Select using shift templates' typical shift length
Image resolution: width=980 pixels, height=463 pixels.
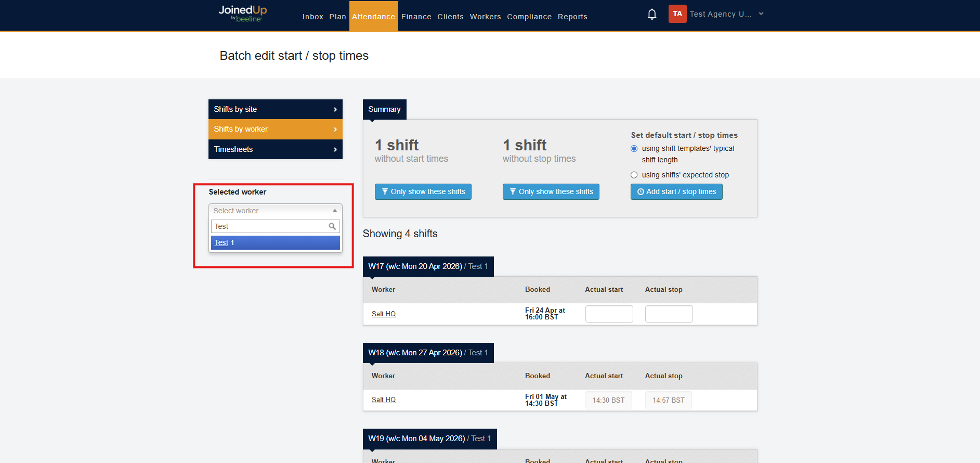coord(634,149)
